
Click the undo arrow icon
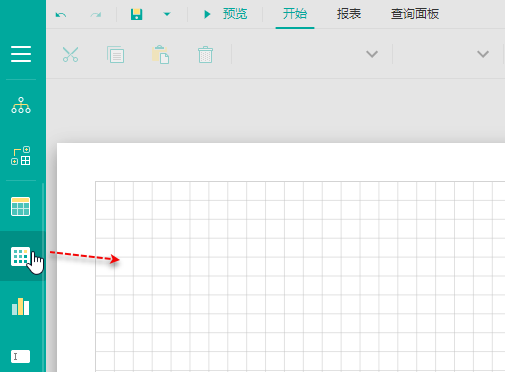61,15
